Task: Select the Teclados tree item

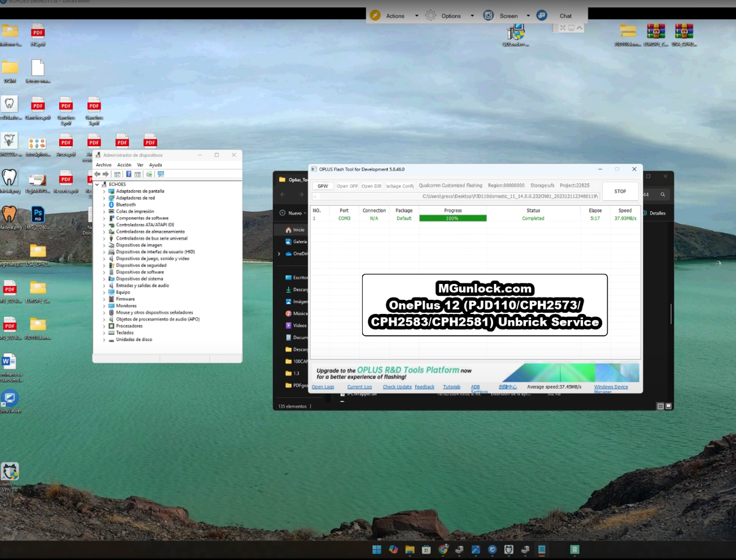Action: tap(125, 333)
